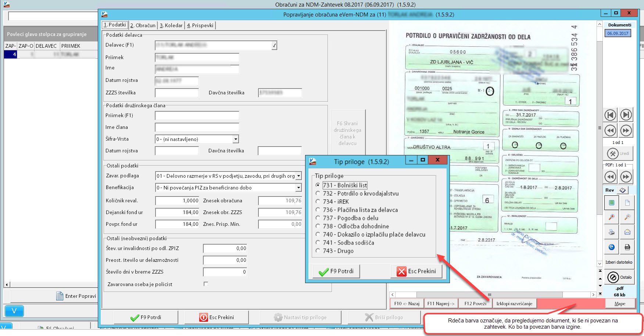
Task: Confirm attachment type with F9 Potrdi
Action: [x=336, y=271]
